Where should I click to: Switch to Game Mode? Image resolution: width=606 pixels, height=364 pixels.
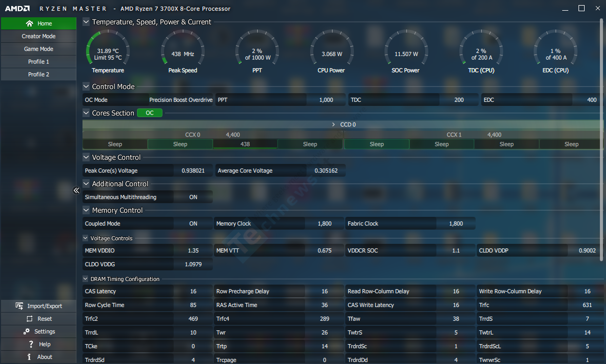click(39, 49)
